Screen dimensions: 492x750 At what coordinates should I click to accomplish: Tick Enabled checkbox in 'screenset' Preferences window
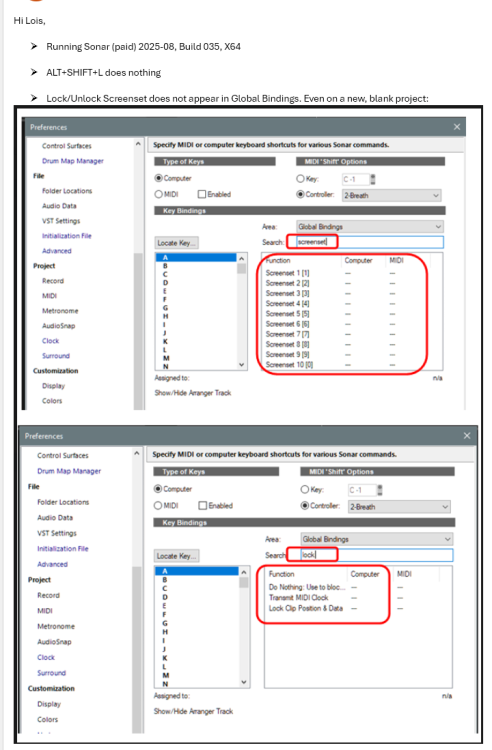coord(202,194)
